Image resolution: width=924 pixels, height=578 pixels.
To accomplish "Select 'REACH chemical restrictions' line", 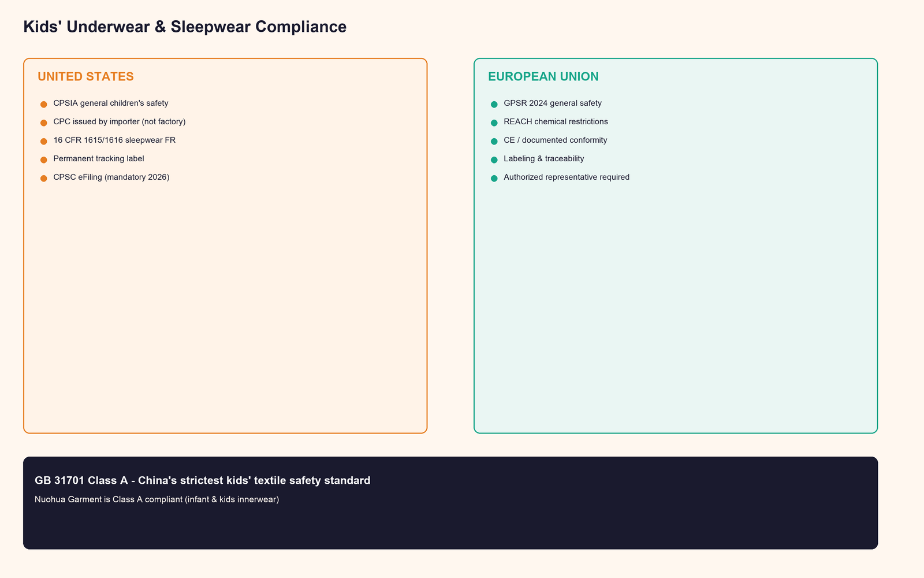I will coord(556,122).
